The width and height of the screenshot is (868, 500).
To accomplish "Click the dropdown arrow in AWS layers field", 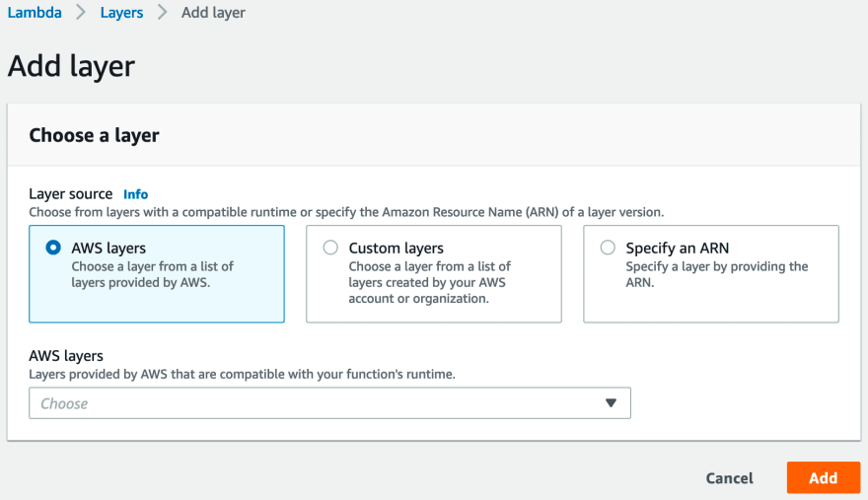I will point(611,403).
